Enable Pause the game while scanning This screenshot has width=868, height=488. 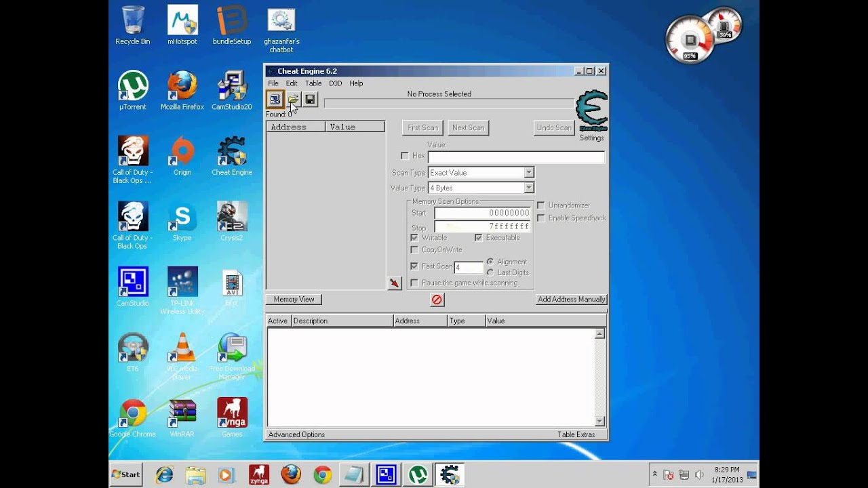tap(414, 283)
